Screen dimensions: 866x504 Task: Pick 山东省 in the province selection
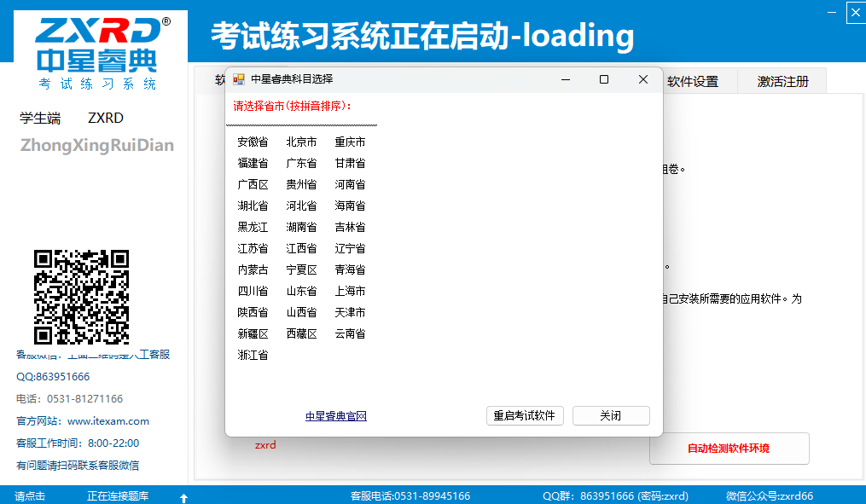pos(300,291)
